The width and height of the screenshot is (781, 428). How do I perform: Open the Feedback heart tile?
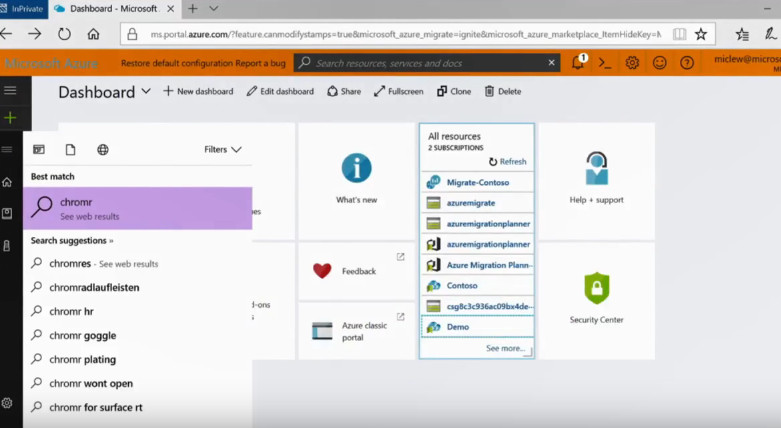point(357,271)
